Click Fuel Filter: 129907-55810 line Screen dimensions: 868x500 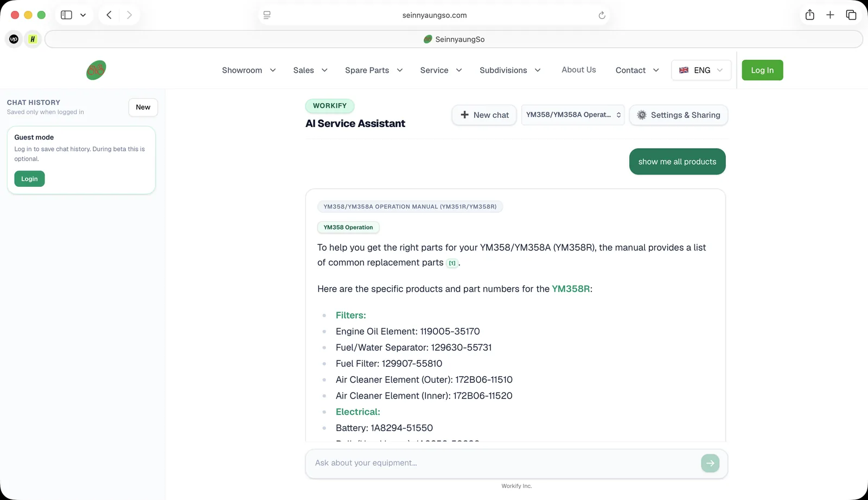(x=389, y=364)
